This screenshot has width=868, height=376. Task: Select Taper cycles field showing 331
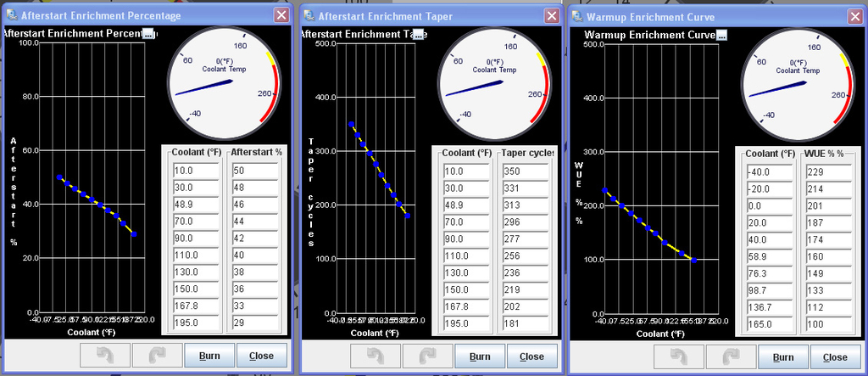click(x=526, y=188)
